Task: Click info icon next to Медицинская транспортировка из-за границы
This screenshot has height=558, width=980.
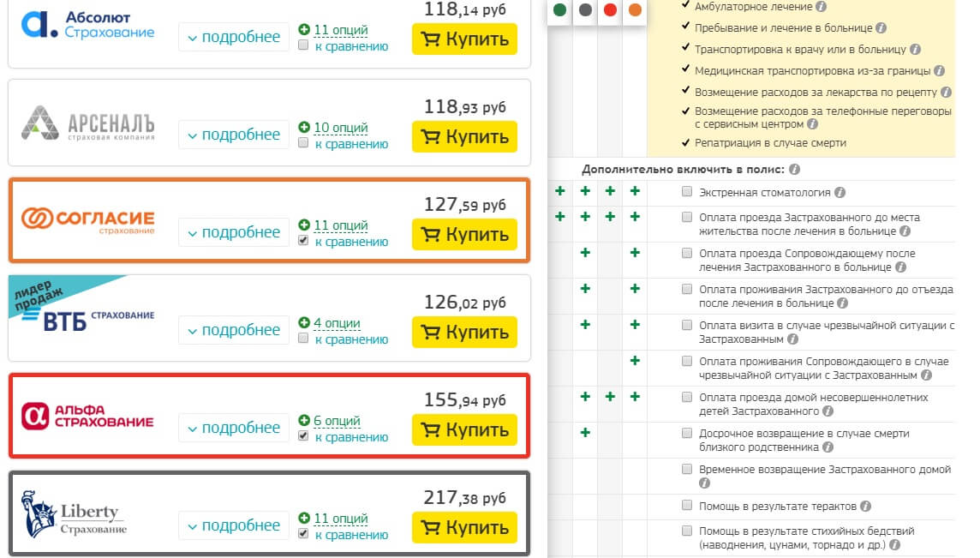Action: [939, 70]
